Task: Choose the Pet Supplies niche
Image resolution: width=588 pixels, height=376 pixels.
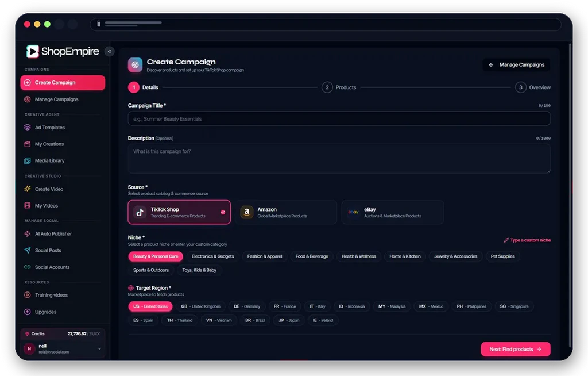Action: point(502,256)
